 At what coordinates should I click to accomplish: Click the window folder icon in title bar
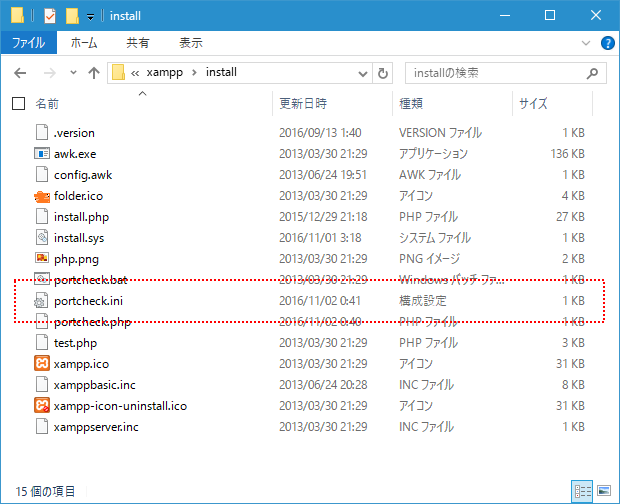[x=17, y=16]
